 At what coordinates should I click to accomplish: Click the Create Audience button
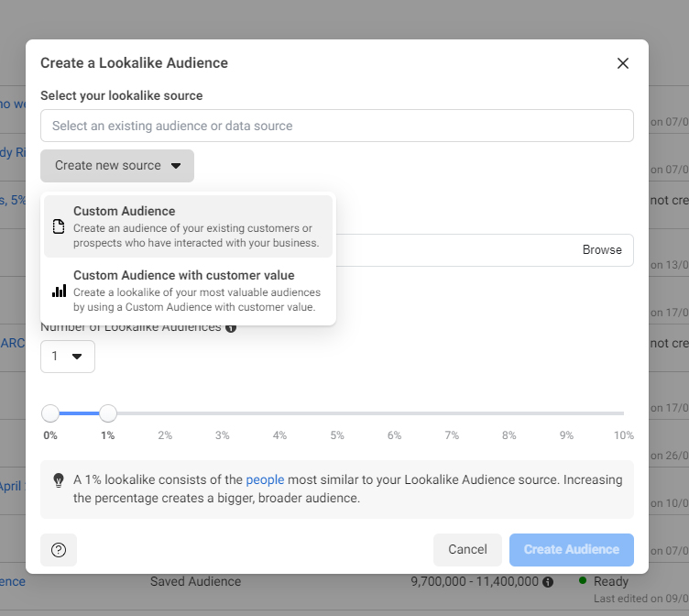572,549
